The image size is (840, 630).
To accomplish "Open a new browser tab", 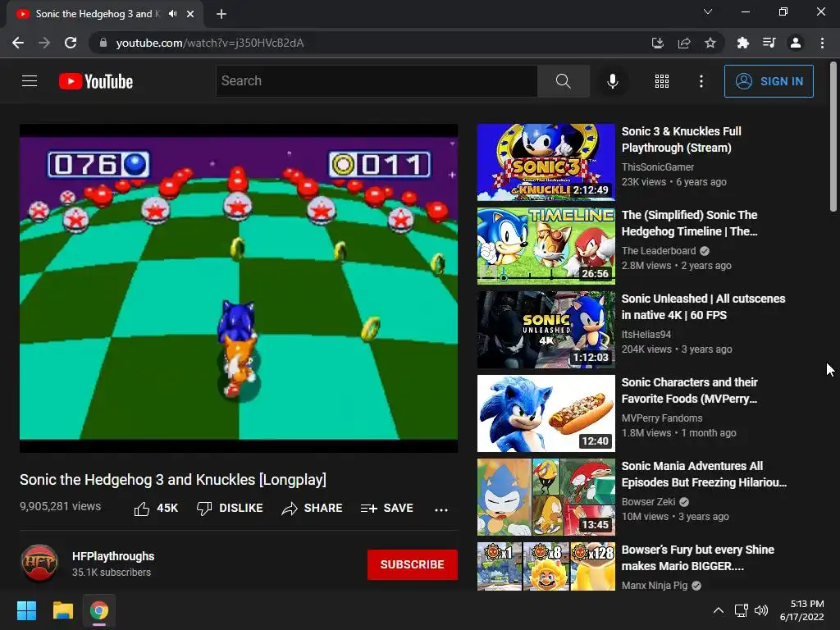I will click(x=221, y=14).
